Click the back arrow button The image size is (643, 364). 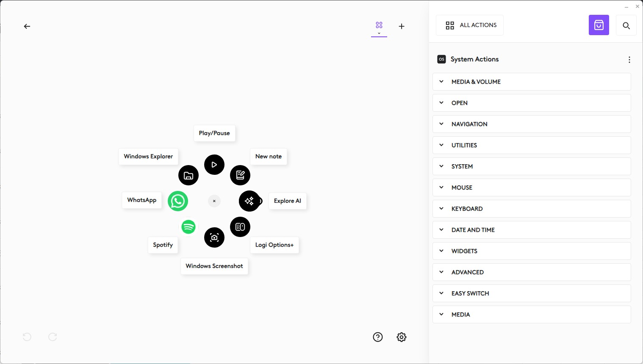(27, 26)
